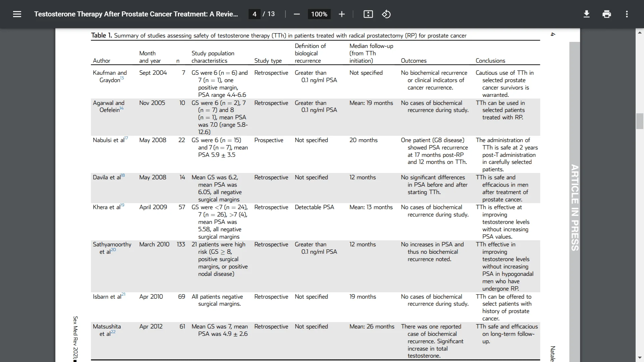The height and width of the screenshot is (362, 644).
Task: Click the 'Apr 2012' date cell
Action: pyautogui.click(x=151, y=326)
